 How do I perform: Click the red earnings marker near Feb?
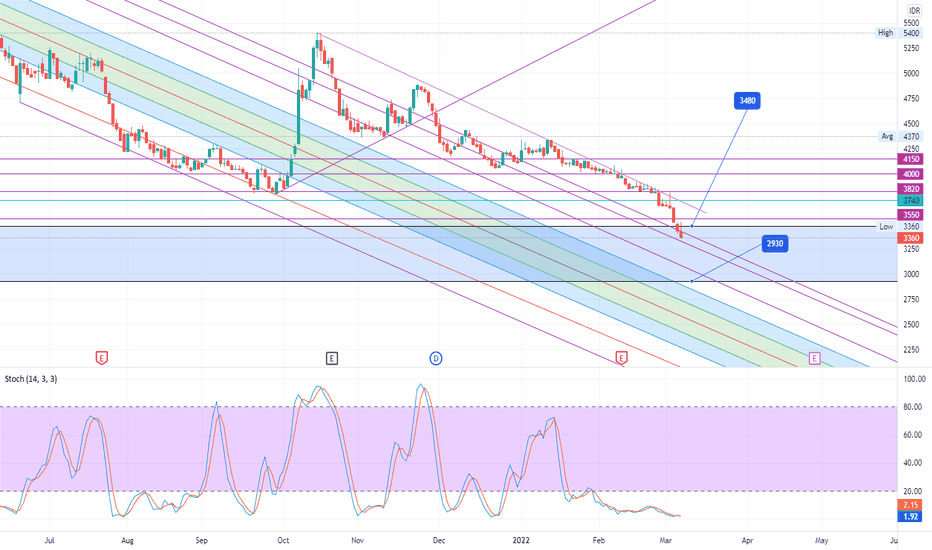[x=621, y=358]
